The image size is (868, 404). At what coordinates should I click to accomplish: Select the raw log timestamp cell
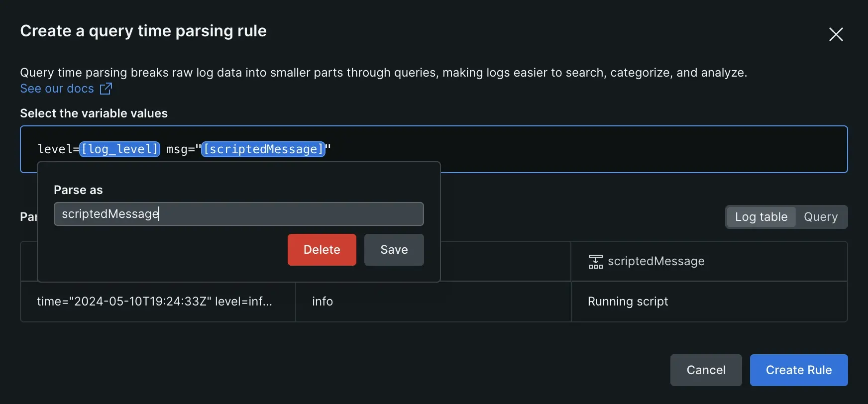[154, 302]
